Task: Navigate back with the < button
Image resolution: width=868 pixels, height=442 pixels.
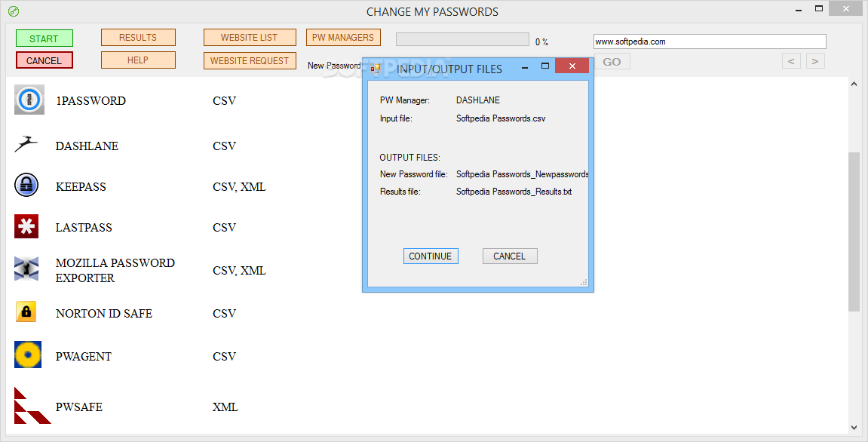Action: 791,61
